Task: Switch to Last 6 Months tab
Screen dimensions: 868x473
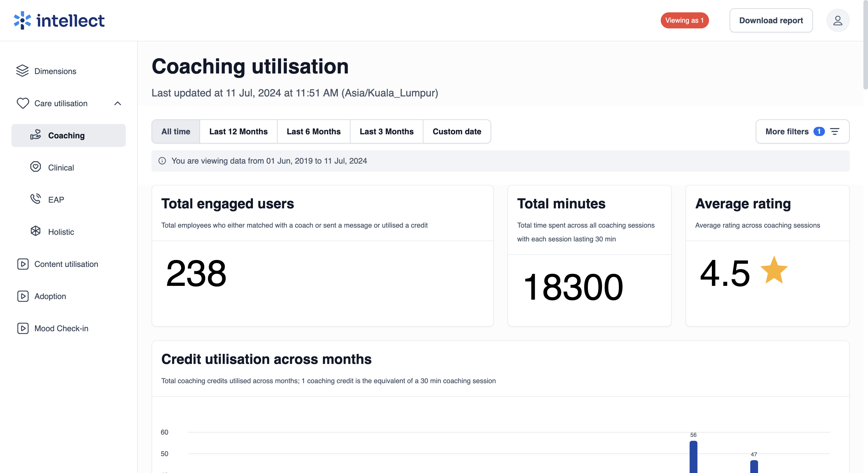Action: point(313,131)
